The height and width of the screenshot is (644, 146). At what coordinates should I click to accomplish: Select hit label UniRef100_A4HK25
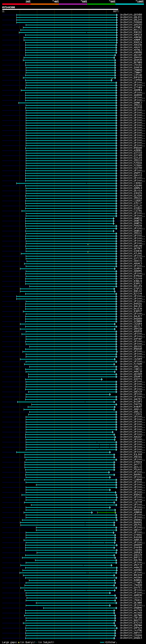131,567
